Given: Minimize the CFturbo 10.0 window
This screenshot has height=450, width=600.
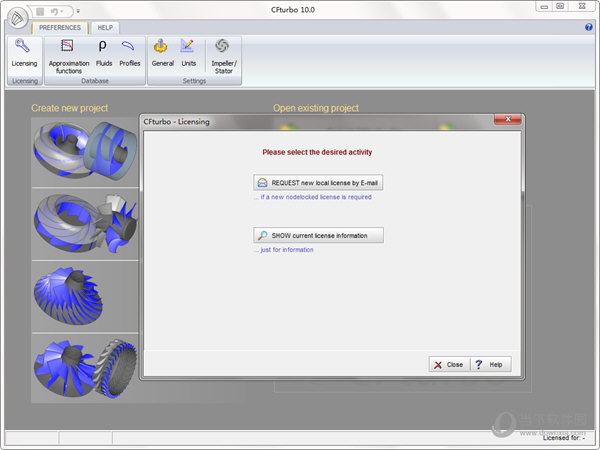Looking at the screenshot, I should click(544, 7).
